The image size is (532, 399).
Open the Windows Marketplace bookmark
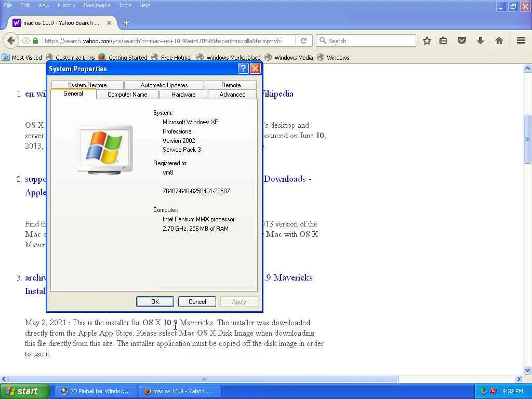click(229, 58)
